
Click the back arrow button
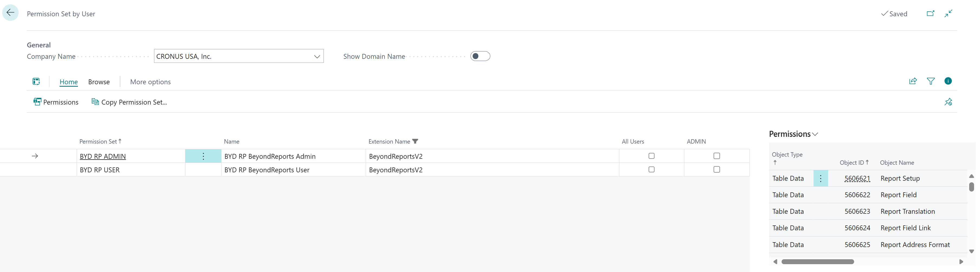coord(10,13)
